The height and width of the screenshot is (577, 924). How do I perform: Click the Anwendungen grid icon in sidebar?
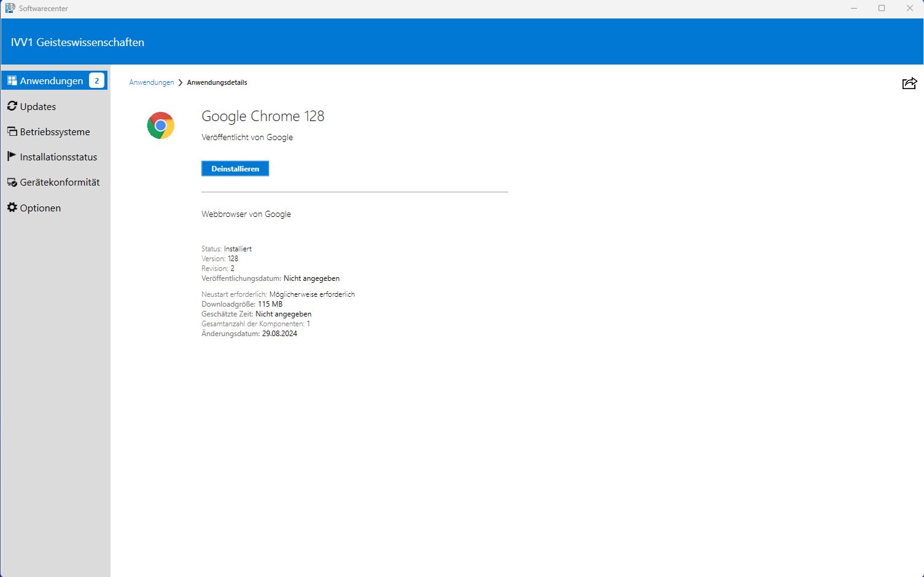point(12,80)
